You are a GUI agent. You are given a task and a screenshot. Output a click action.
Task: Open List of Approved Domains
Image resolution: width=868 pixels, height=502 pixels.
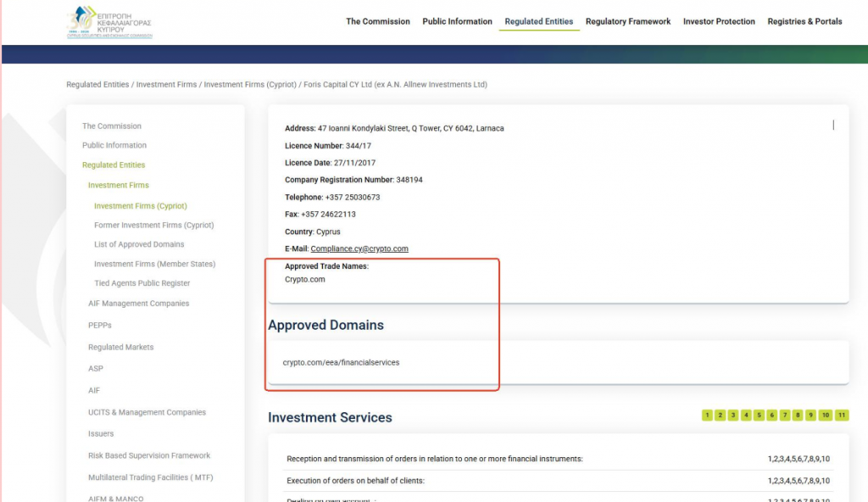coord(139,244)
